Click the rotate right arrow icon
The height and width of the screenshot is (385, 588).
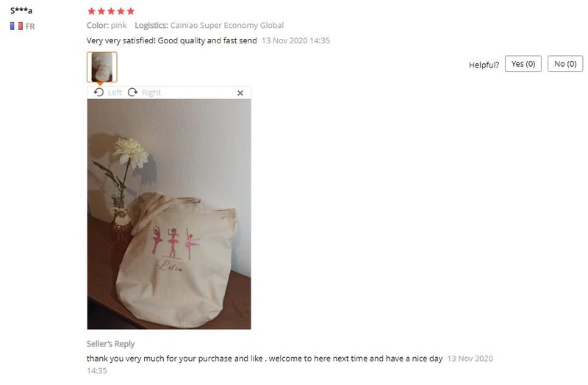coord(132,93)
